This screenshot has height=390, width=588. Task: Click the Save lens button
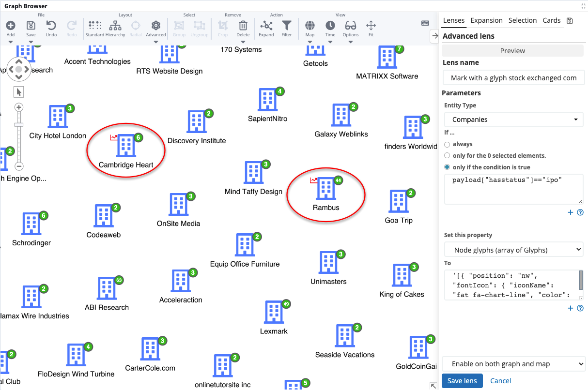pyautogui.click(x=462, y=381)
